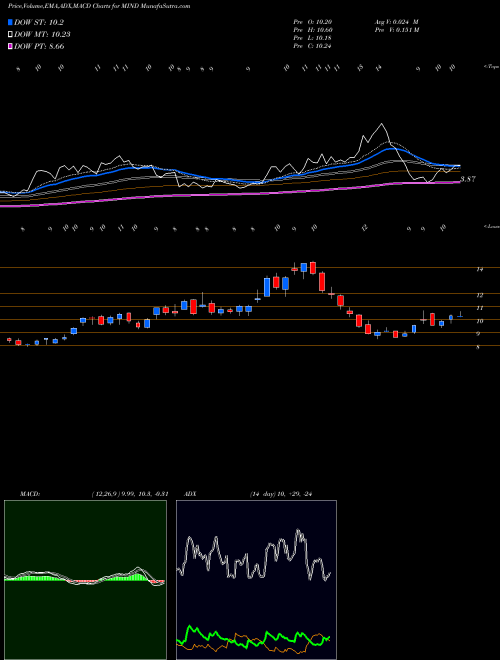Click the ADX indicator chart panel
Viewport: 500px width, 660px height.
point(256,580)
